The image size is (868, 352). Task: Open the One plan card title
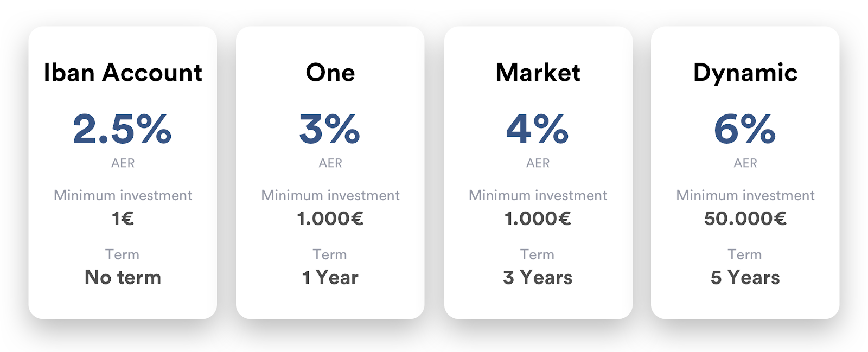(x=330, y=73)
